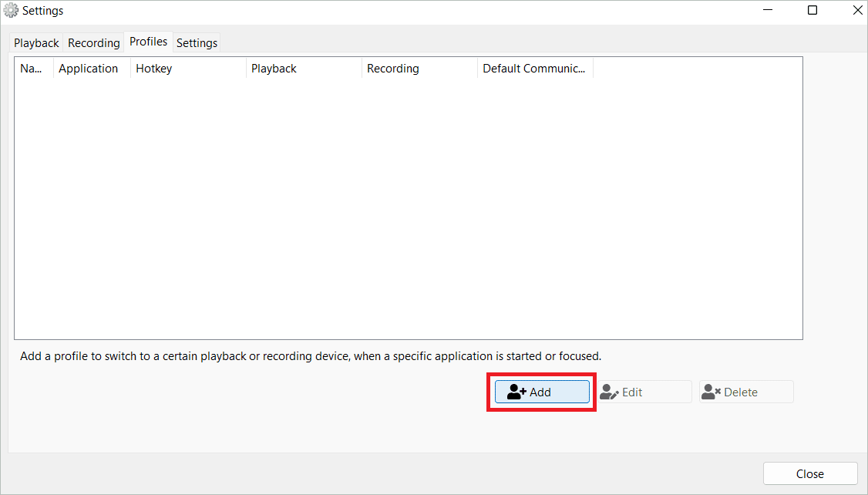The height and width of the screenshot is (495, 868).
Task: Open the Playback tab
Action: (35, 42)
